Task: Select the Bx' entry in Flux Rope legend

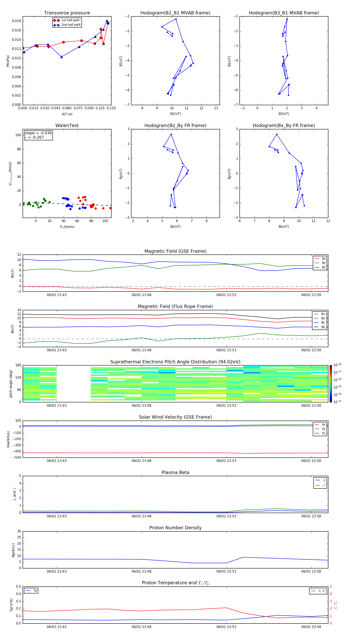Action: pos(320,314)
